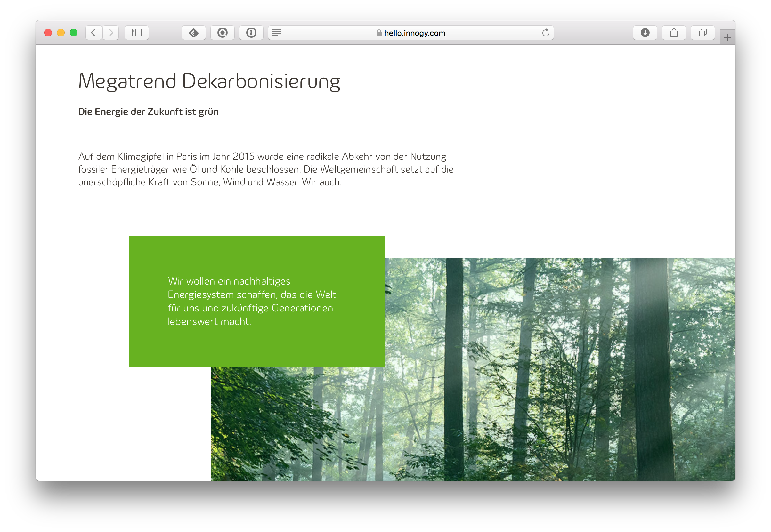Show the Safari sidebar
The image size is (771, 532).
click(x=137, y=33)
